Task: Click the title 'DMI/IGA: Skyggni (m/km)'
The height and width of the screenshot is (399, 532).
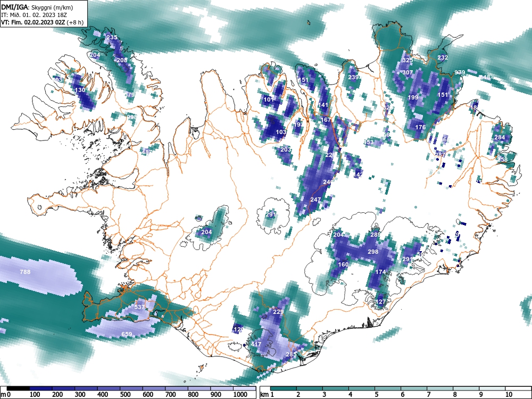Action: (37, 7)
